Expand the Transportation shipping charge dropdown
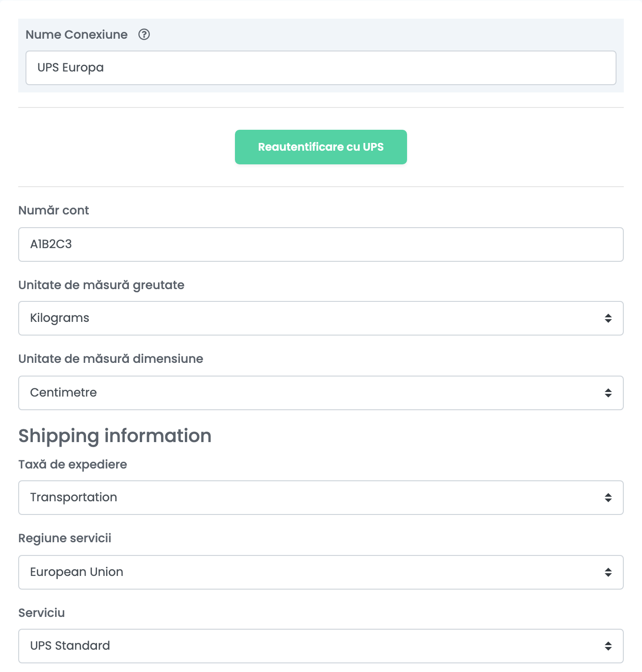Viewport: 642px width, 672px height. click(x=321, y=498)
